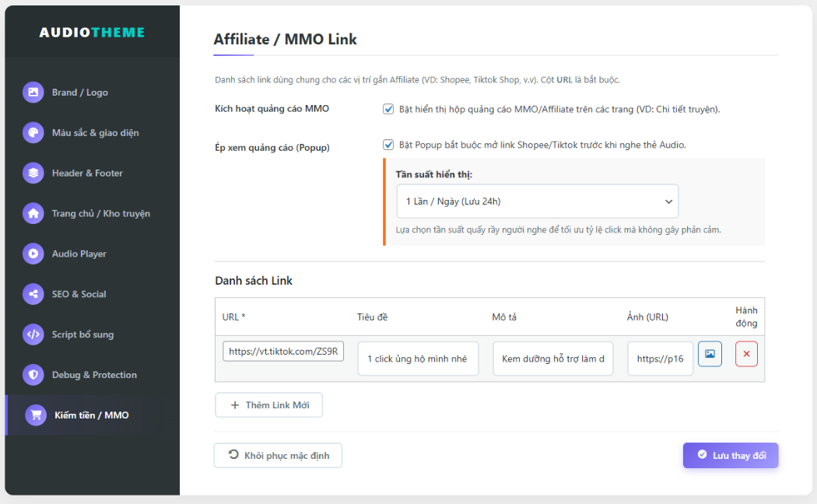Viewport: 817px width, 504px height.
Task: Focus the Mô tả description field
Action: click(552, 359)
